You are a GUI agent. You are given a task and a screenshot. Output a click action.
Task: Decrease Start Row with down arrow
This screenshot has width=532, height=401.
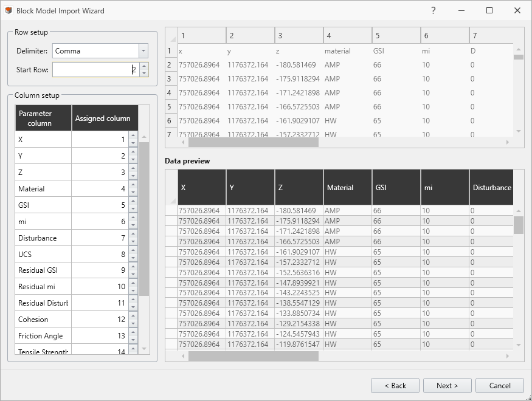pos(144,73)
